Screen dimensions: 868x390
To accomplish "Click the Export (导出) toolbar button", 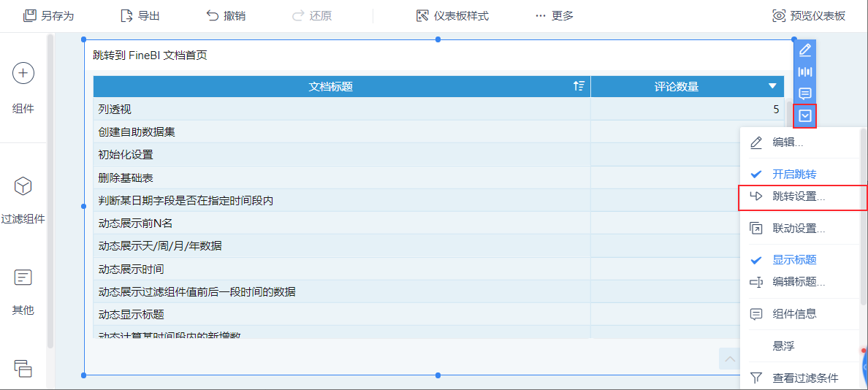I will tap(140, 15).
